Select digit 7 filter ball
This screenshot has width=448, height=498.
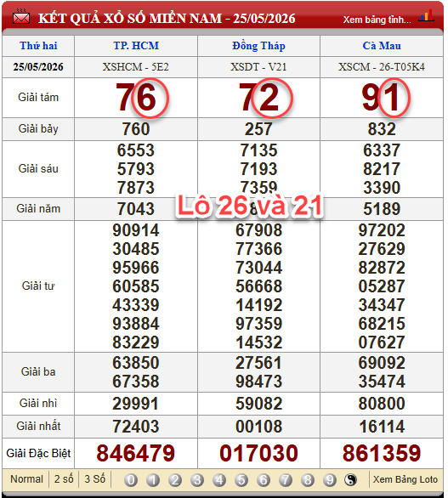coord(286,480)
